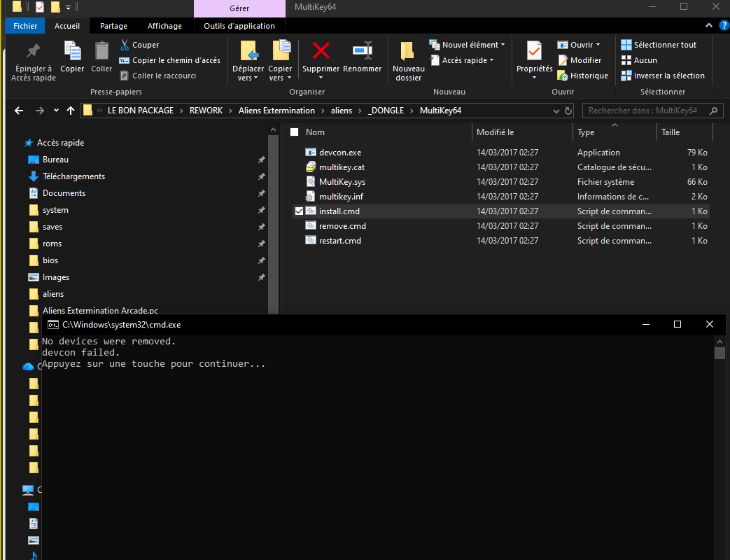Screen dimensions: 730x560
Task: Click Inverser la sélection button
Action: coord(662,76)
